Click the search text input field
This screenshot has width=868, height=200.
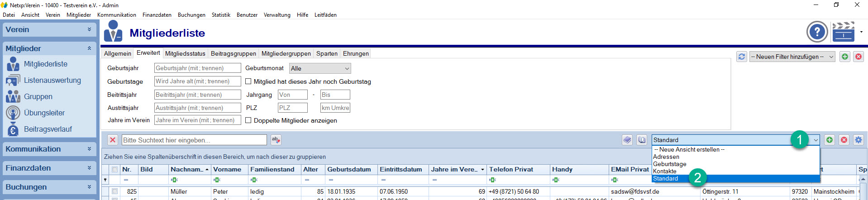pyautogui.click(x=194, y=140)
